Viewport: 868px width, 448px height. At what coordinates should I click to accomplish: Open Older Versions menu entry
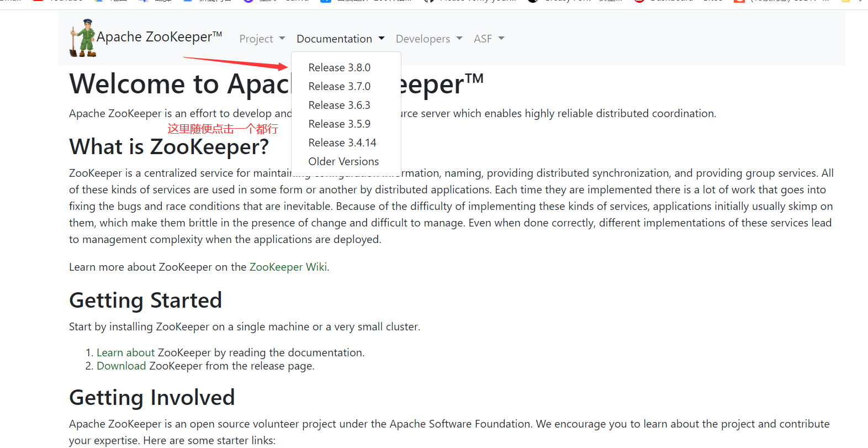[343, 161]
